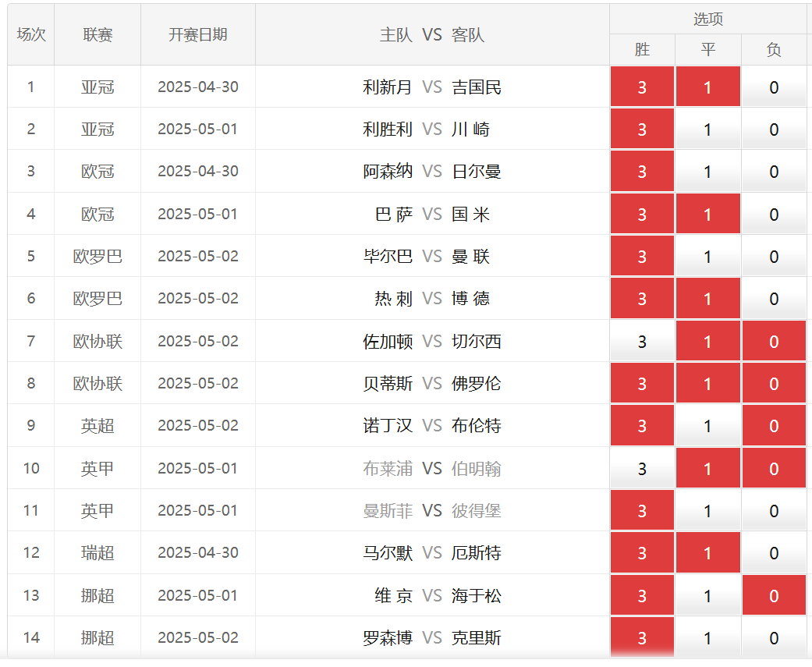
Task: Select draw option 1 for 维京 vs 海于松
Action: tap(708, 595)
